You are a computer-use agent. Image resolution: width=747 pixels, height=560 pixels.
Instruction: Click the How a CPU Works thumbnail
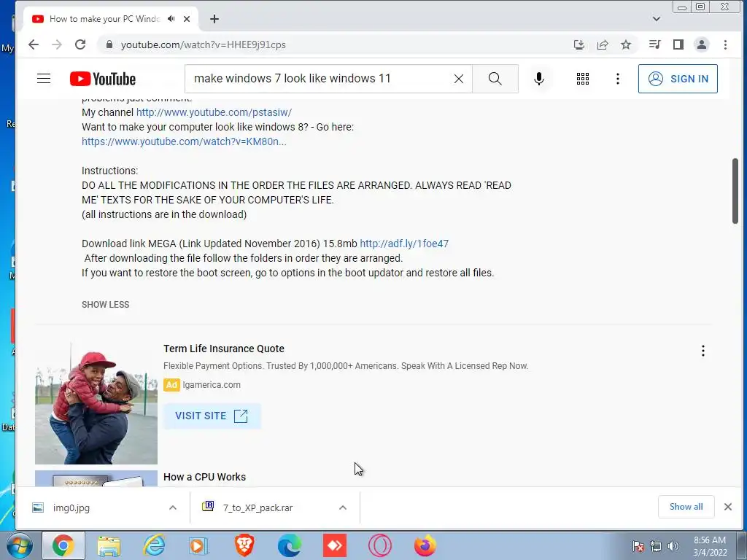click(96, 478)
